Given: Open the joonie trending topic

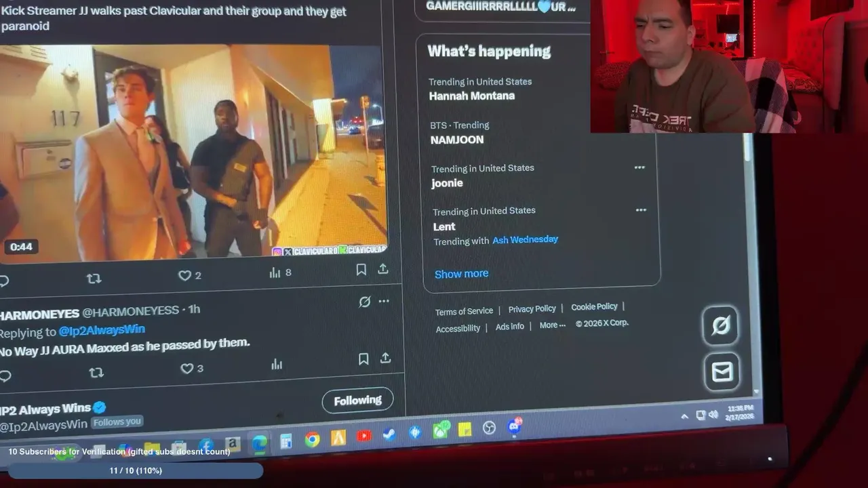Looking at the screenshot, I should pyautogui.click(x=448, y=183).
